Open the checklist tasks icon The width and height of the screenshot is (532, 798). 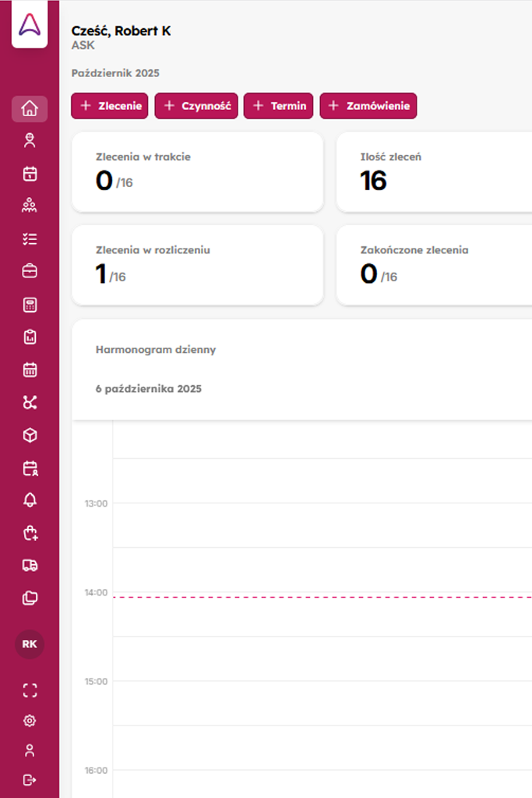point(30,239)
